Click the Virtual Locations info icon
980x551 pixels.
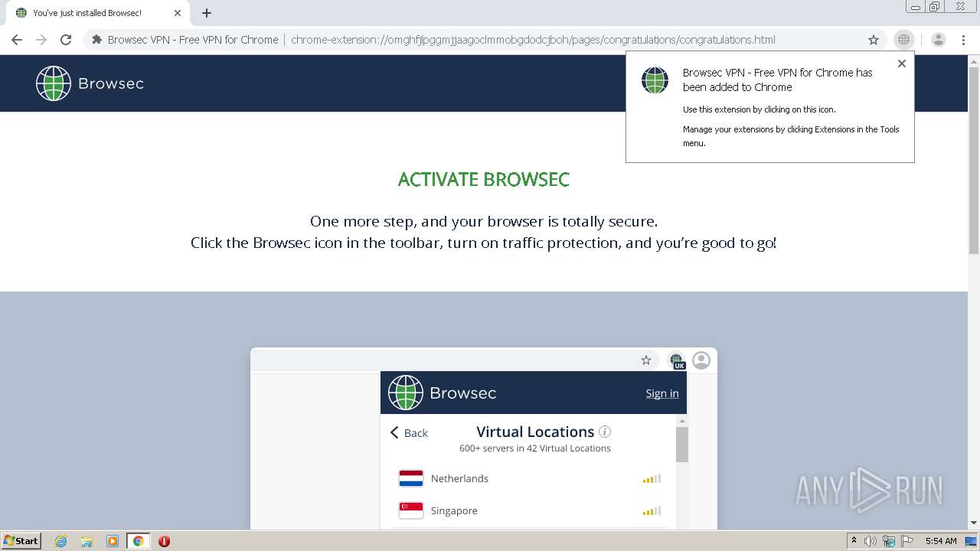click(x=605, y=432)
